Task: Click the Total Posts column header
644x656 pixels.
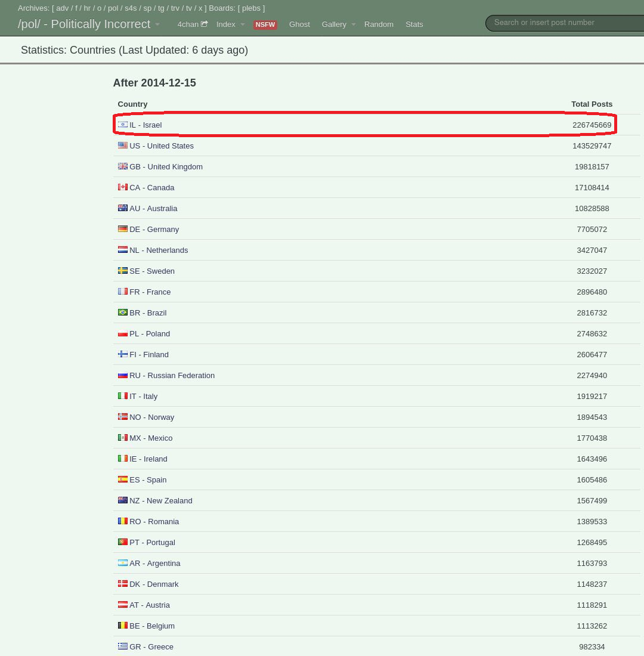Action: (592, 104)
